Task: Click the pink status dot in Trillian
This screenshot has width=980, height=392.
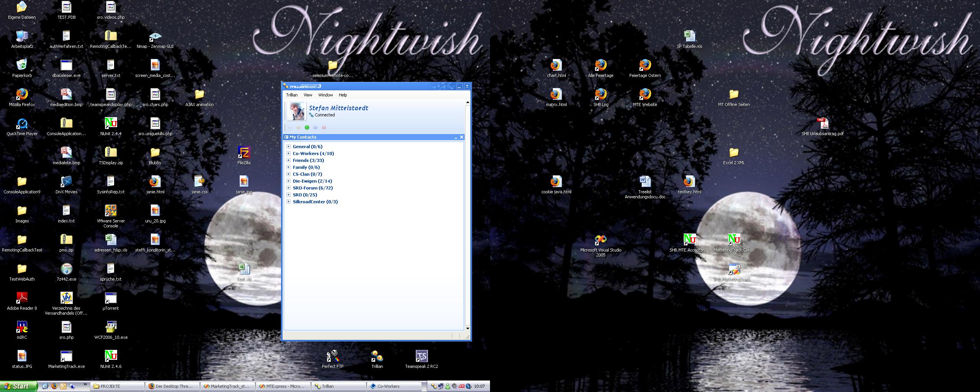Action: [324, 127]
